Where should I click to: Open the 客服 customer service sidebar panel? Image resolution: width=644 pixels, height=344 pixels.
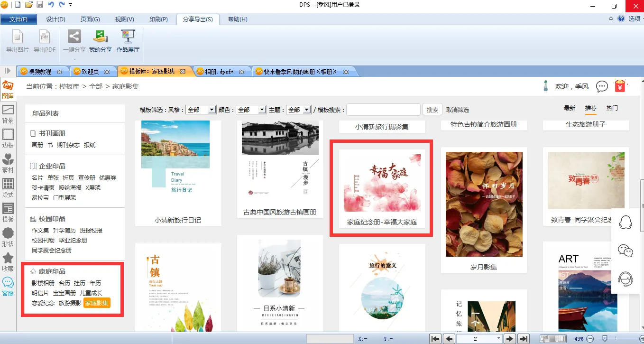(8, 287)
